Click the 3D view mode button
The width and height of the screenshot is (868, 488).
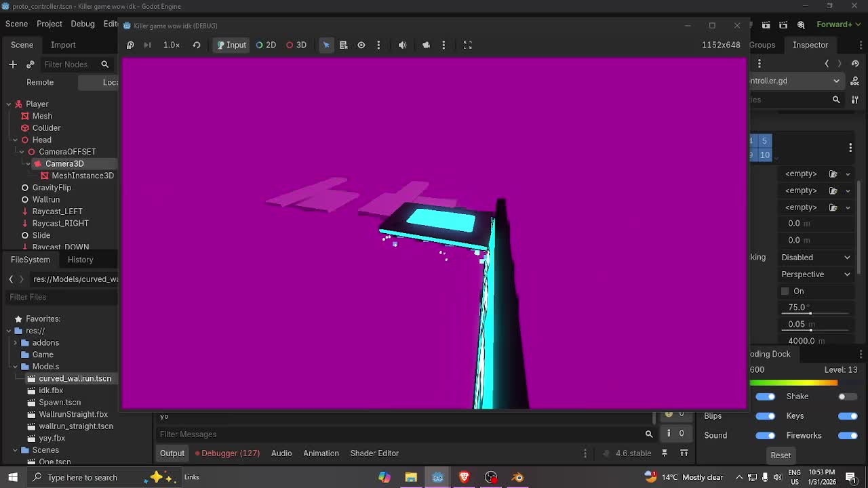296,45
